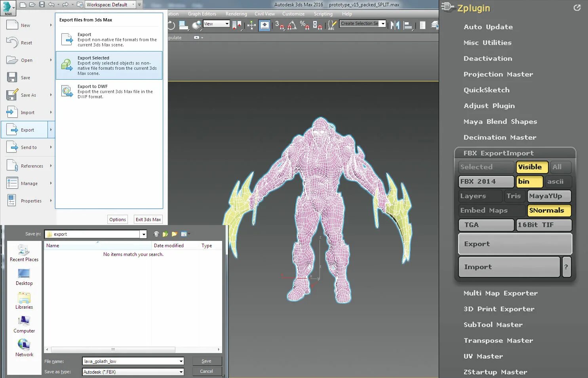This screenshot has width=588, height=378.
Task: Click the Up One Level folder icon
Action: click(x=165, y=234)
